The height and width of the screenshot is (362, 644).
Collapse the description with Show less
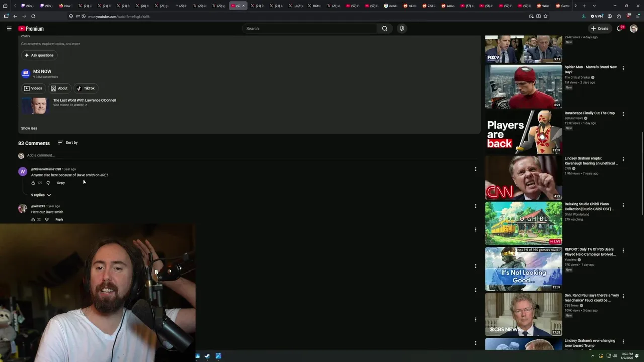point(29,128)
